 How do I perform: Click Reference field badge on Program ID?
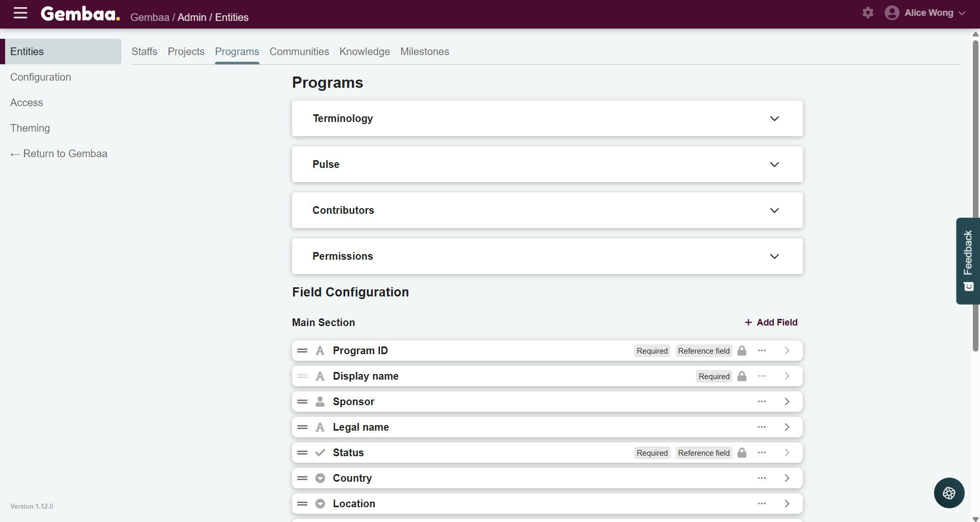(x=704, y=351)
